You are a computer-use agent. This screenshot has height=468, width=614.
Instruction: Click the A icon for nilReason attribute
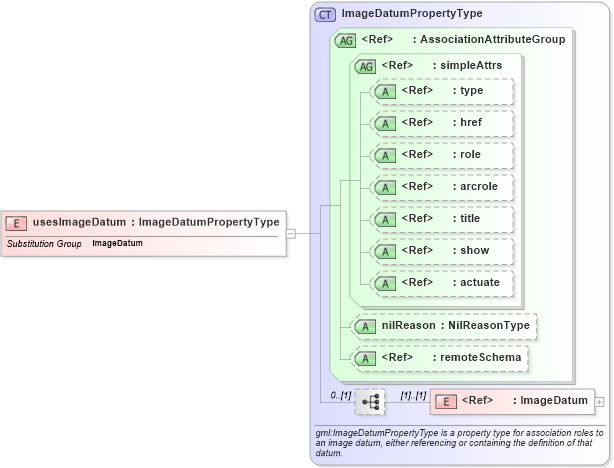365,327
